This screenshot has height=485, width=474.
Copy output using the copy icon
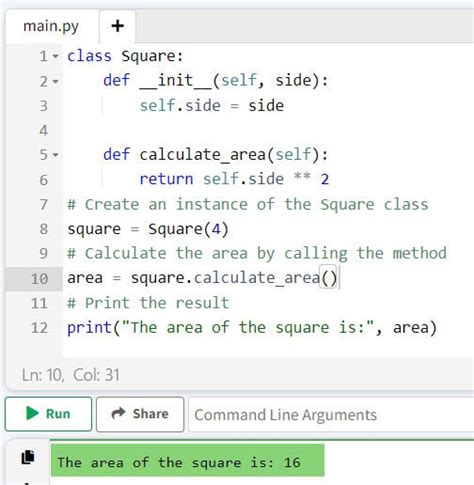(x=28, y=457)
